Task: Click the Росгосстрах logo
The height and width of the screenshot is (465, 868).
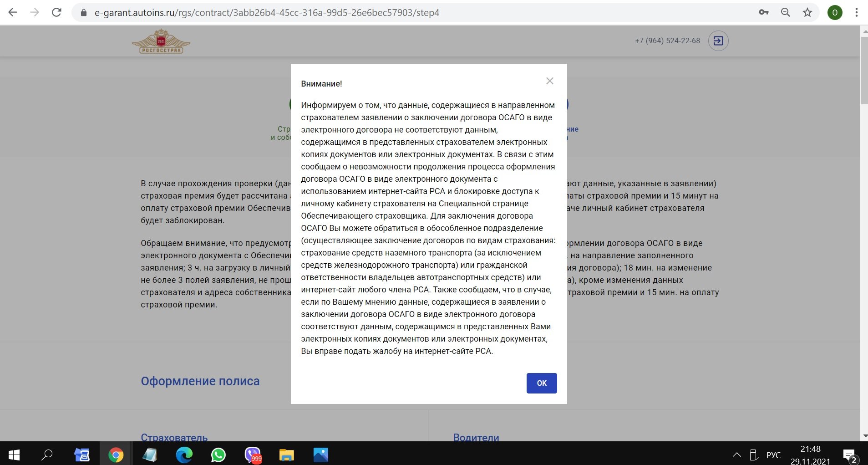Action: point(161,41)
